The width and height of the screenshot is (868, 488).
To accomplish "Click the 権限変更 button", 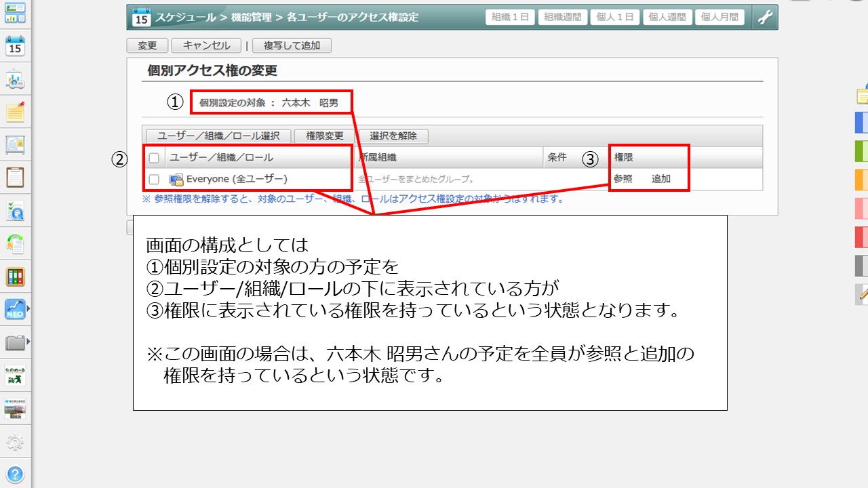I will pyautogui.click(x=324, y=136).
